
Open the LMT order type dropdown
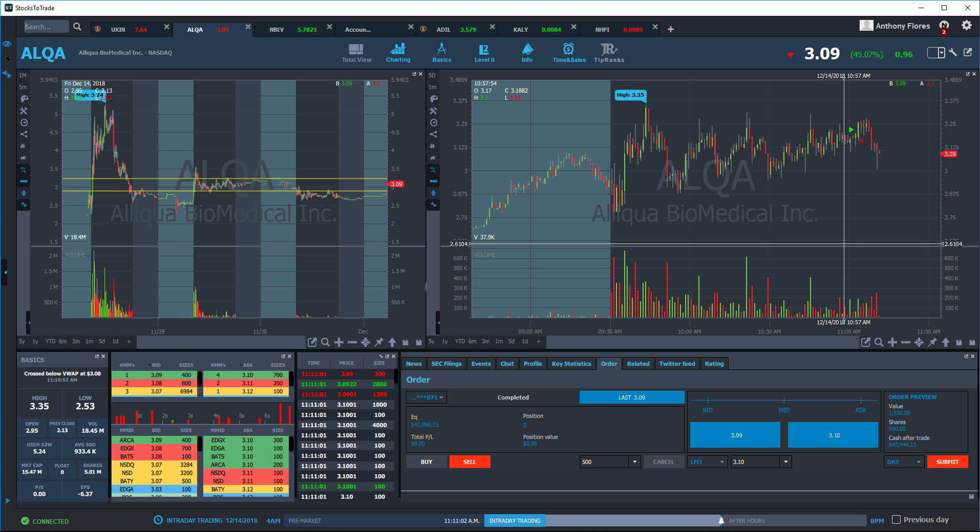[x=707, y=462]
